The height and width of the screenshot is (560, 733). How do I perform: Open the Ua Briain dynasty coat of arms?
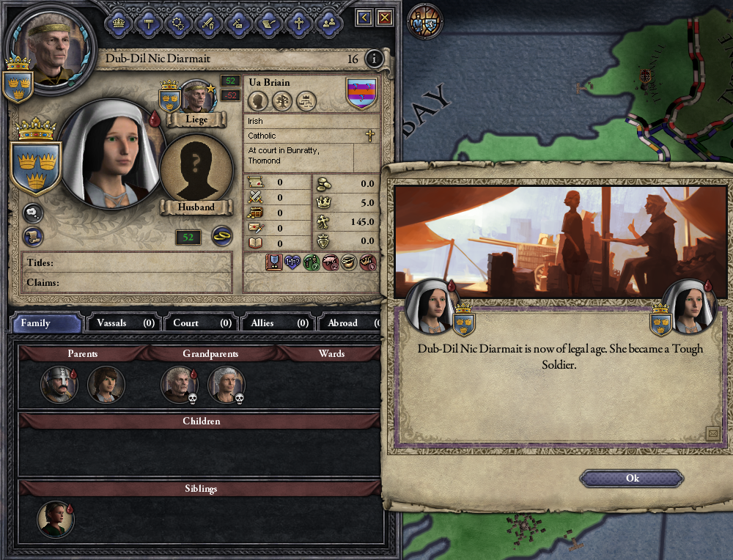pos(361,94)
